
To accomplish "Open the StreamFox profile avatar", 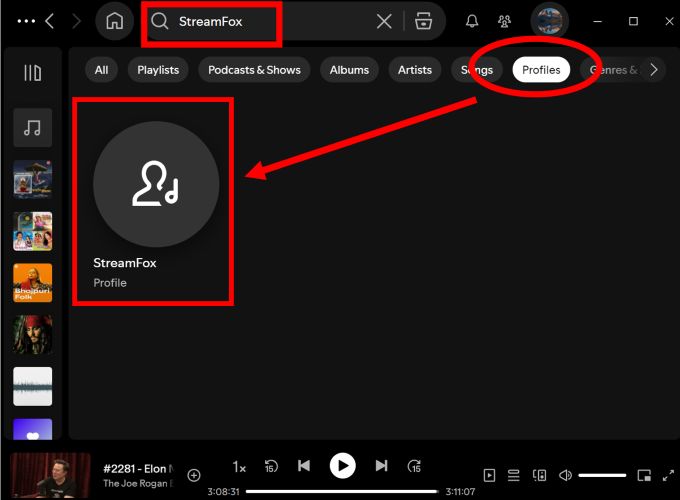I will coord(156,184).
